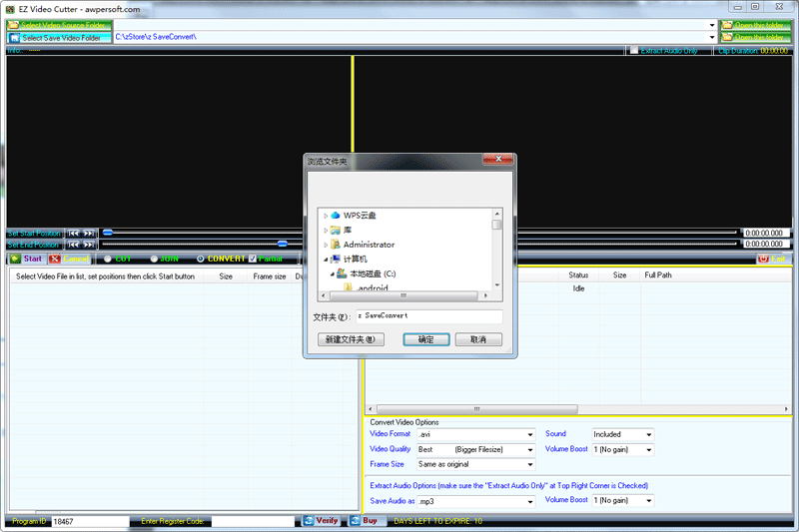
Task: Select the CONVERT radio button
Action: pyautogui.click(x=201, y=259)
